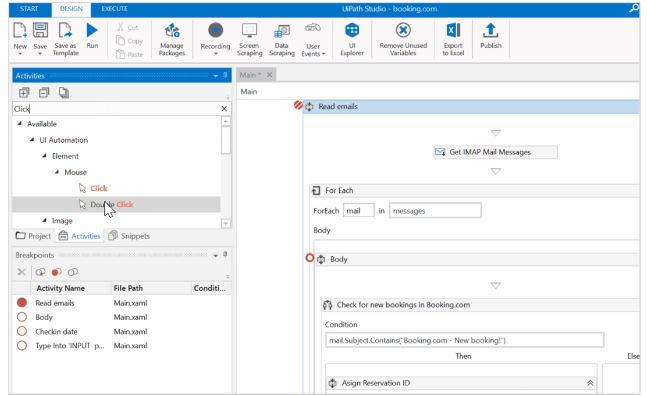The width and height of the screenshot is (647, 396).
Task: Sort by Activity Name column
Action: point(61,288)
